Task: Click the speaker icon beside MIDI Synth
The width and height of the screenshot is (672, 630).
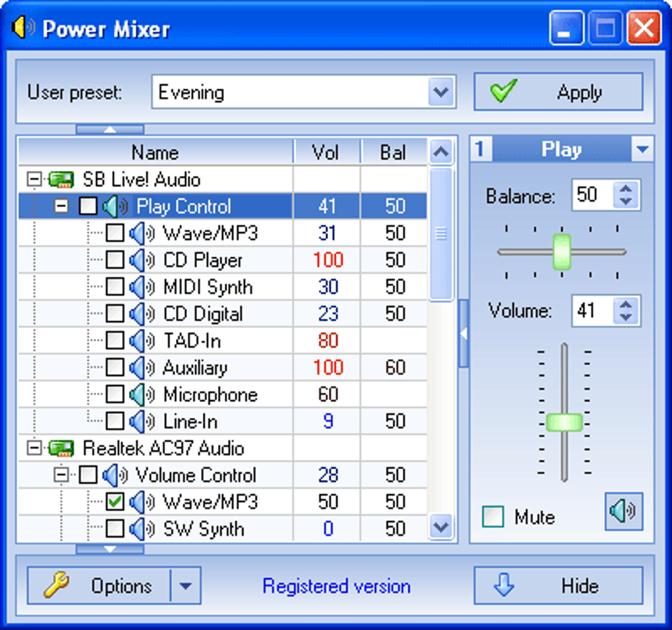Action: click(x=142, y=287)
